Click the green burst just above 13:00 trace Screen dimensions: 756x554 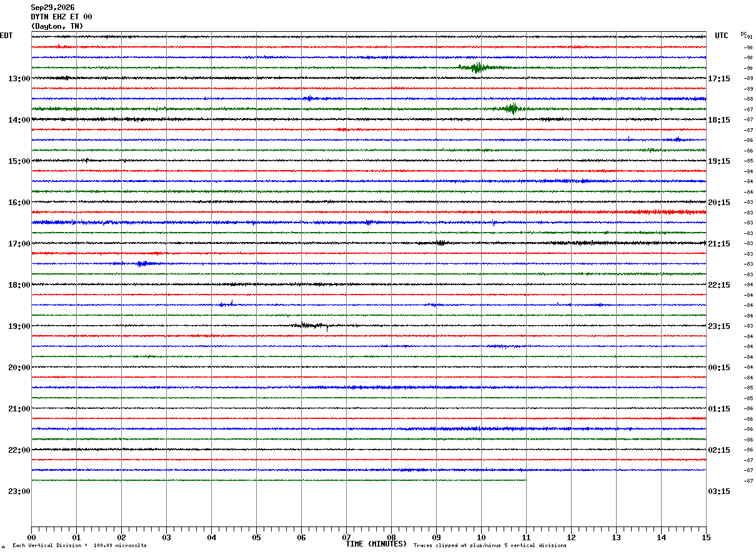477,68
